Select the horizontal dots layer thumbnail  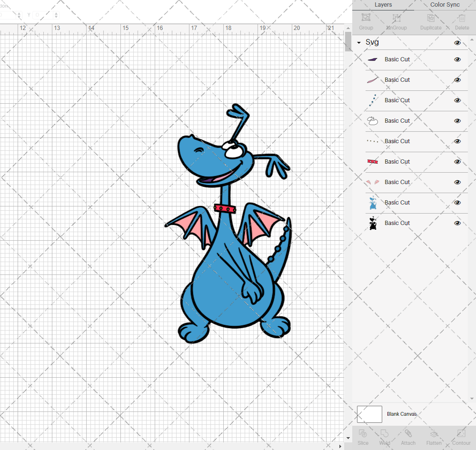coord(373,141)
